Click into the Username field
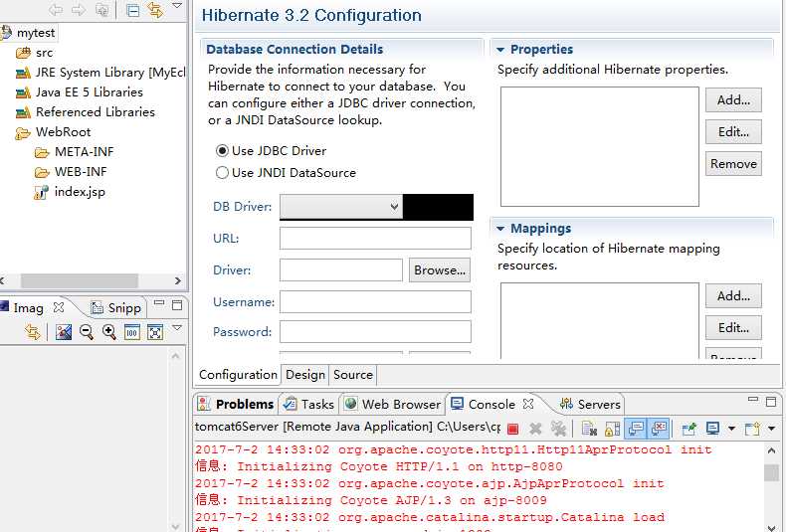The width and height of the screenshot is (786, 532). pos(375,302)
